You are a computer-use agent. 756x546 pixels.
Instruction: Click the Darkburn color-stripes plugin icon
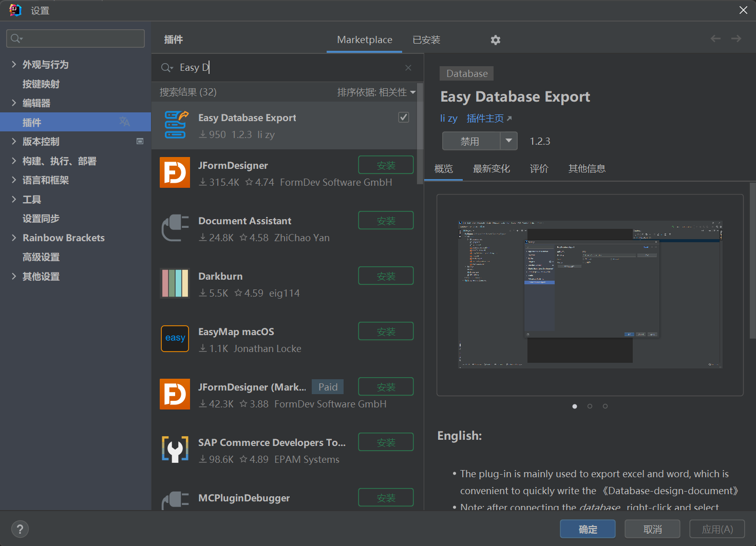(175, 283)
